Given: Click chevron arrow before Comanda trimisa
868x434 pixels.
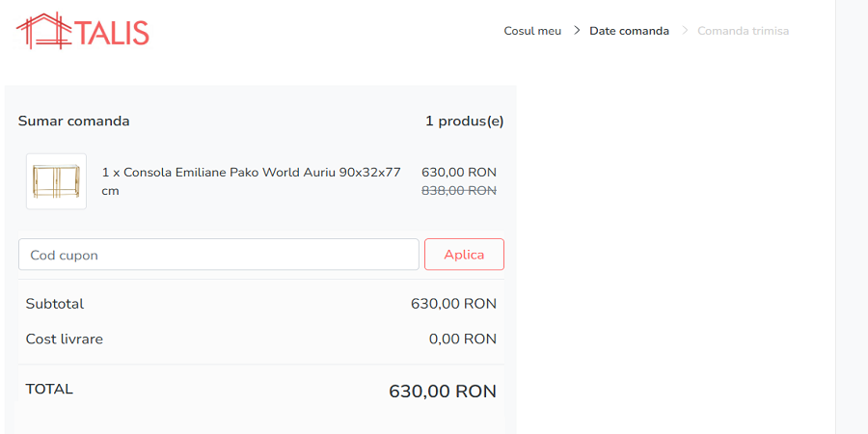Looking at the screenshot, I should point(685,31).
